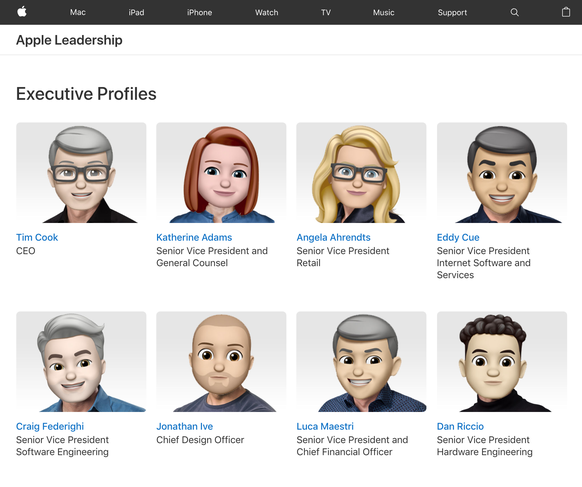The image size is (582, 487).
Task: Select Katherine Adams' Memoji portrait
Action: click(x=221, y=173)
